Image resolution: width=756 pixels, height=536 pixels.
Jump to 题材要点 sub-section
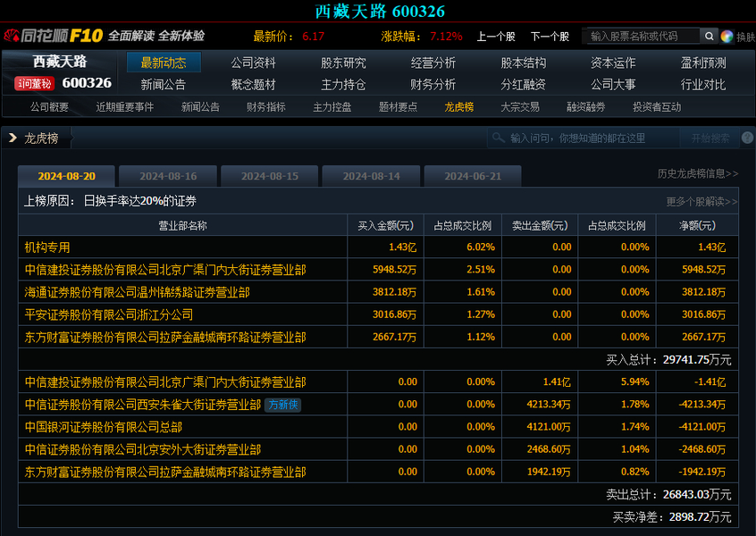click(x=398, y=107)
